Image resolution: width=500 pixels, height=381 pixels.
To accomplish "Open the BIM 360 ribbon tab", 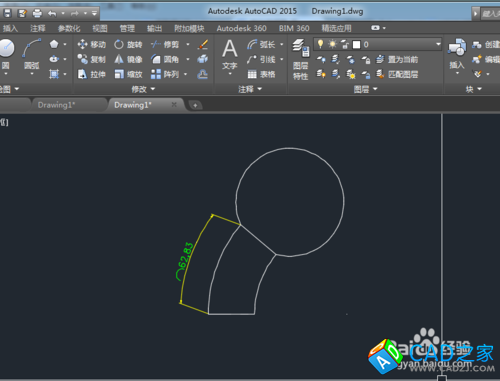I will click(294, 28).
